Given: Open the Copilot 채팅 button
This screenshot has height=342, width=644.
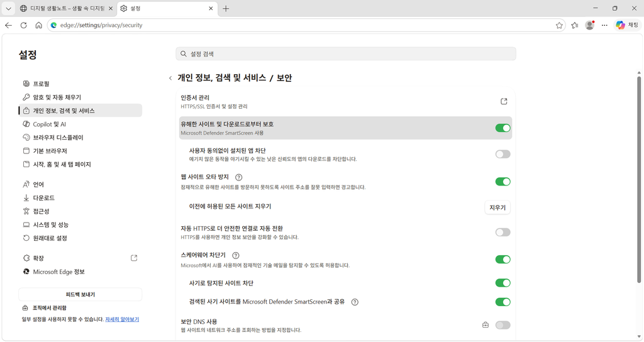Looking at the screenshot, I should 627,25.
